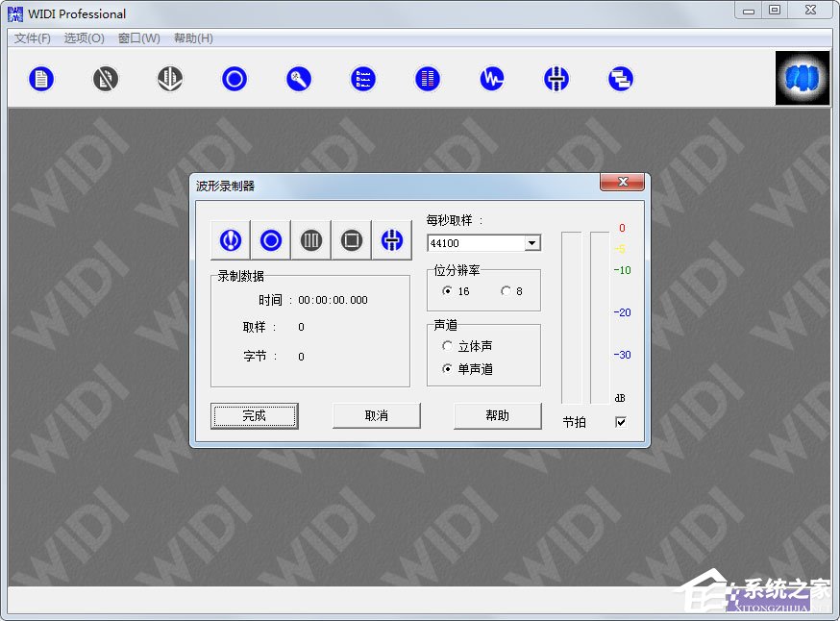Pause recording in the wave recorder dialog
The height and width of the screenshot is (621, 840).
[311, 240]
